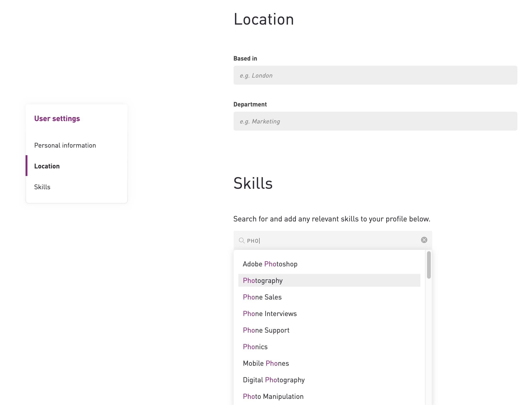The width and height of the screenshot is (532, 405).
Task: Pick Mobile Phones from suggestions
Action: tap(266, 363)
